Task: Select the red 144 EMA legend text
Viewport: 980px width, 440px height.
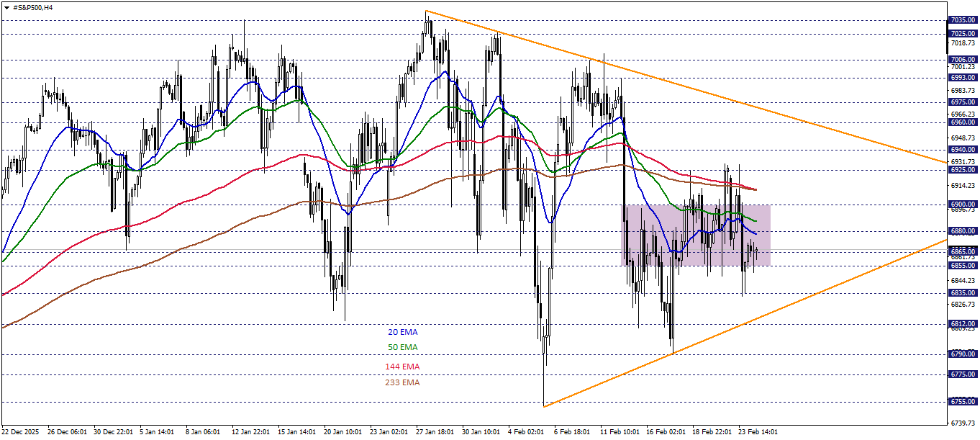Action: 401,366
